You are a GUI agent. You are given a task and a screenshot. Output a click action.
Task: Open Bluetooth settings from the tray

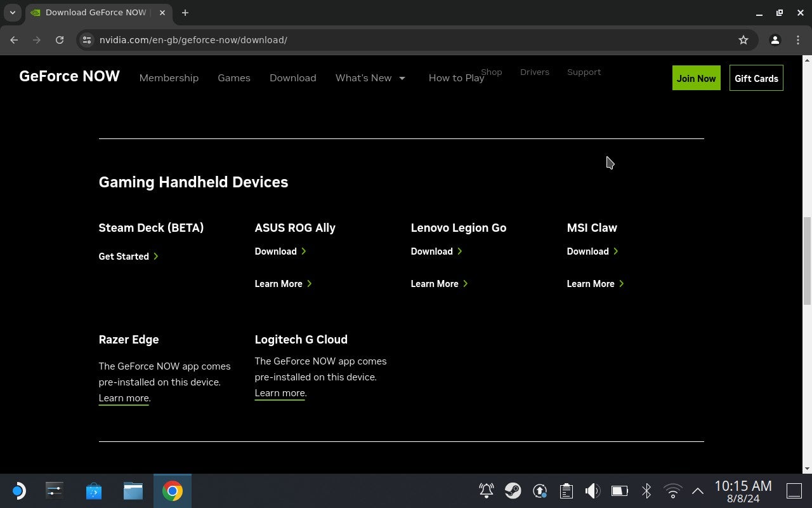pos(646,490)
